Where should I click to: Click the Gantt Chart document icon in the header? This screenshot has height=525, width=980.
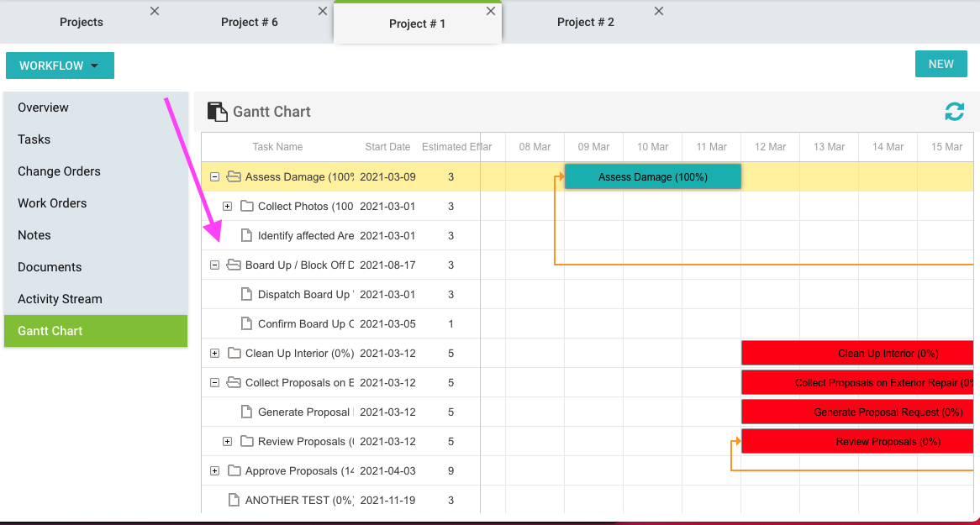(x=216, y=110)
